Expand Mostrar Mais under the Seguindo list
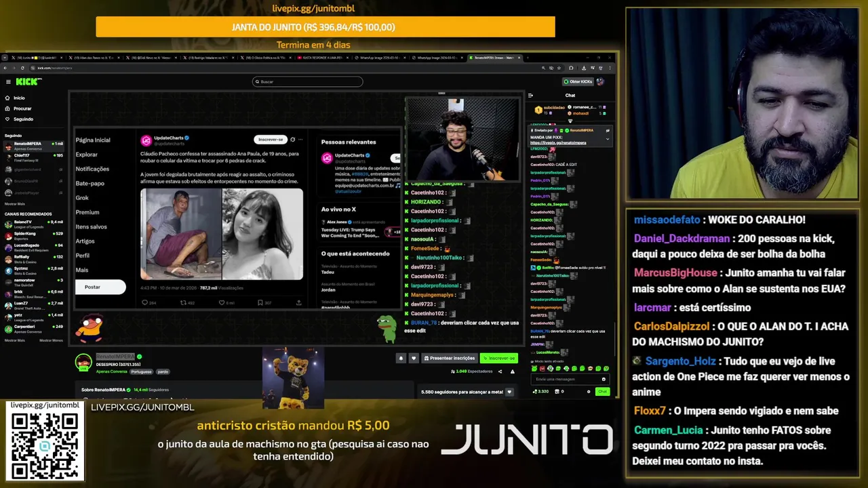868x488 pixels. [15, 203]
